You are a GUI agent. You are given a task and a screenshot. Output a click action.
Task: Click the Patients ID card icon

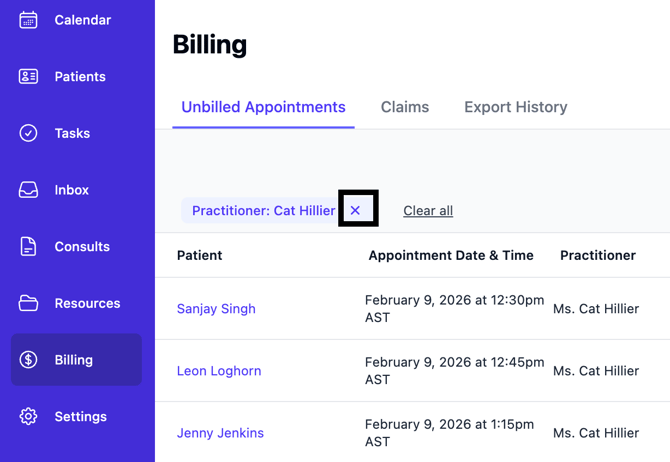pyautogui.click(x=28, y=77)
